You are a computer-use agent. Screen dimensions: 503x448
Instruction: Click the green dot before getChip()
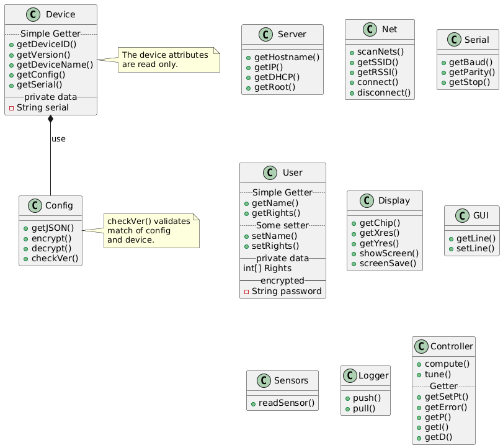[354, 223]
